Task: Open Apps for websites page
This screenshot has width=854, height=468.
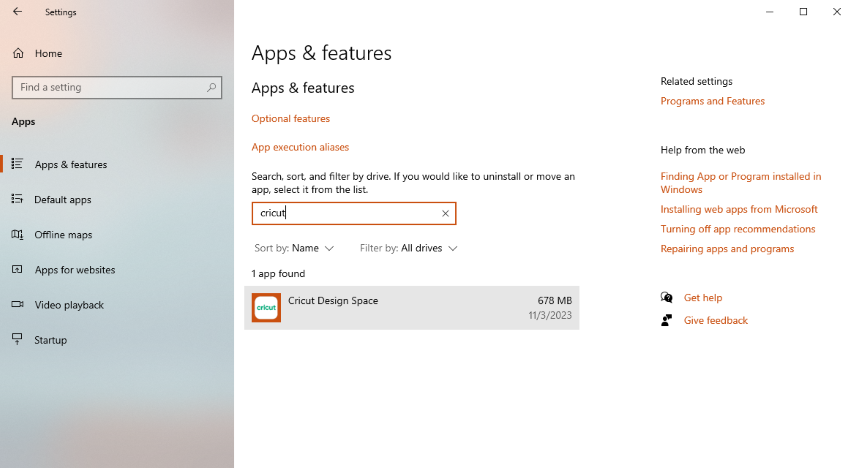Action: pyautogui.click(x=75, y=270)
